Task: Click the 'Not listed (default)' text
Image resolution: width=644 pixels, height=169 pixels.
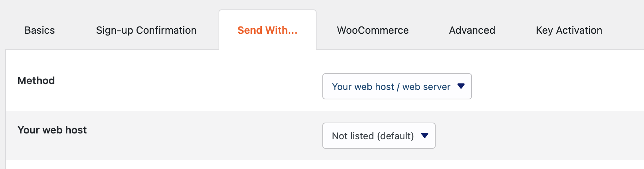Action: pos(372,136)
